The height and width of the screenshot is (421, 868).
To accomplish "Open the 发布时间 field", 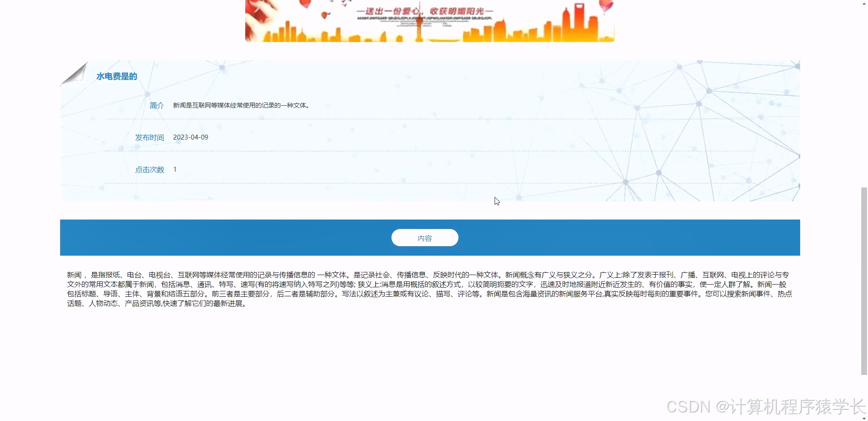I will [149, 137].
